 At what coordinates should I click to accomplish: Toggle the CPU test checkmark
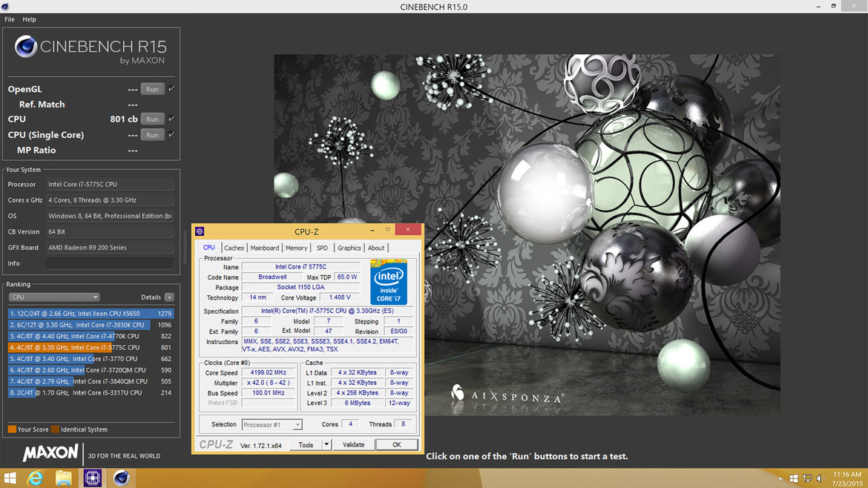[x=171, y=119]
